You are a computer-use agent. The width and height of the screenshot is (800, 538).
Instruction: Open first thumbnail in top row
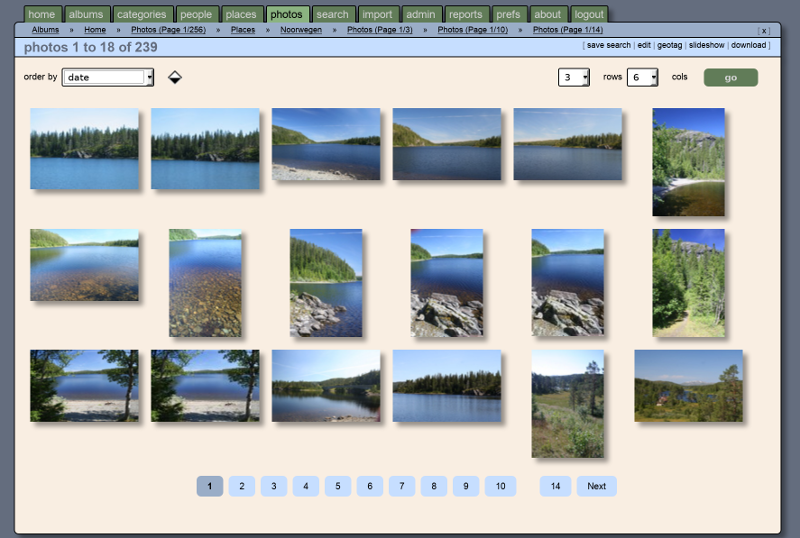pyautogui.click(x=84, y=149)
